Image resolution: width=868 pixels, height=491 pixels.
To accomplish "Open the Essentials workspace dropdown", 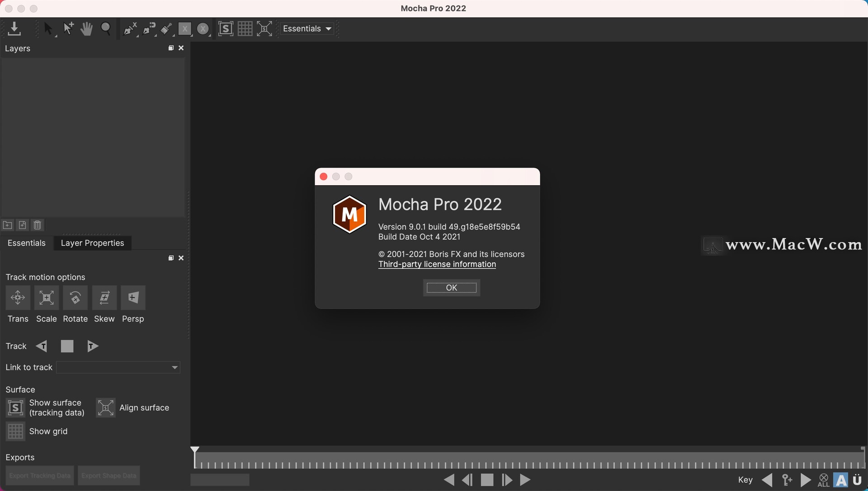I will (307, 28).
